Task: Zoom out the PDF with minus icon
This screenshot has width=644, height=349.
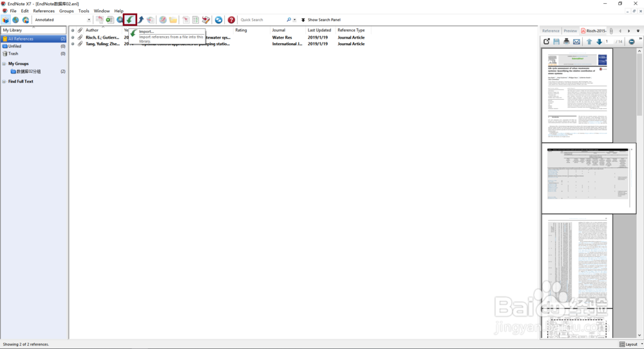Action: [x=632, y=41]
